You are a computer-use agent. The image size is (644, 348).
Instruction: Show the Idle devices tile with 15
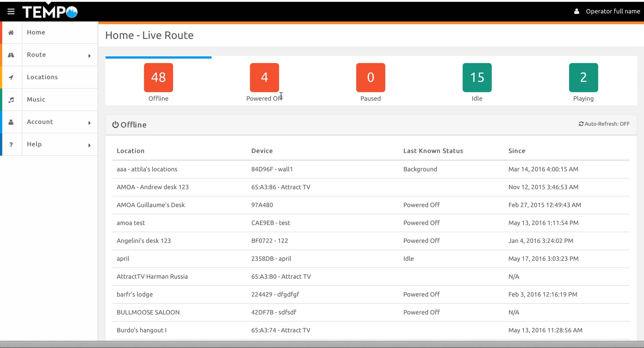[477, 78]
